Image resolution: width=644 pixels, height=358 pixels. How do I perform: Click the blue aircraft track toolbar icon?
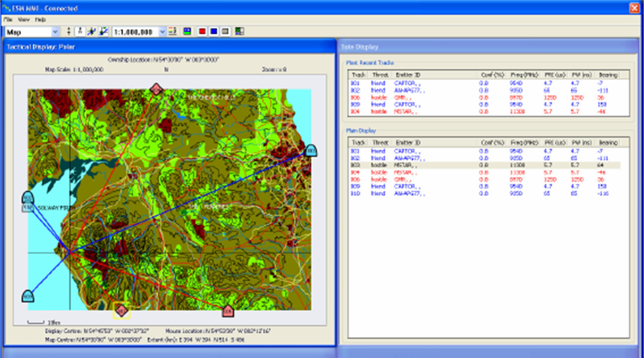click(92, 32)
